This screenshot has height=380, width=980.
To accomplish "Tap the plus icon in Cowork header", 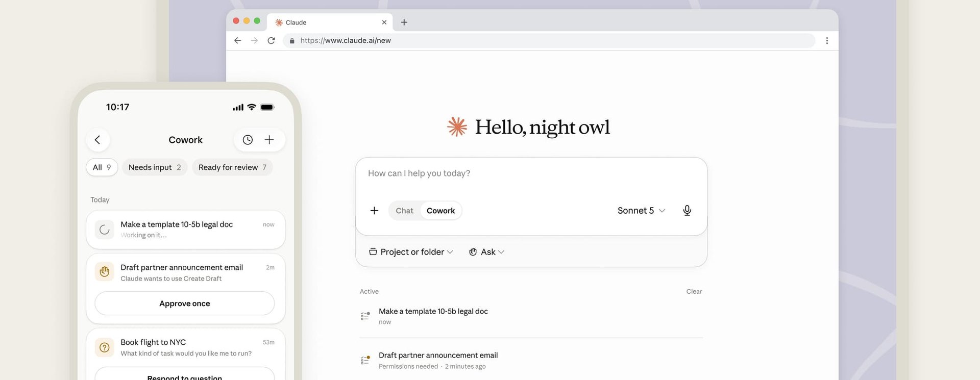I will (x=269, y=140).
